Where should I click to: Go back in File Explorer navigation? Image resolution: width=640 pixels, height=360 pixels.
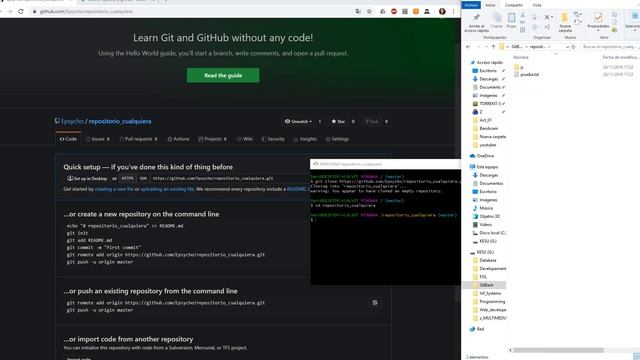[x=468, y=47]
